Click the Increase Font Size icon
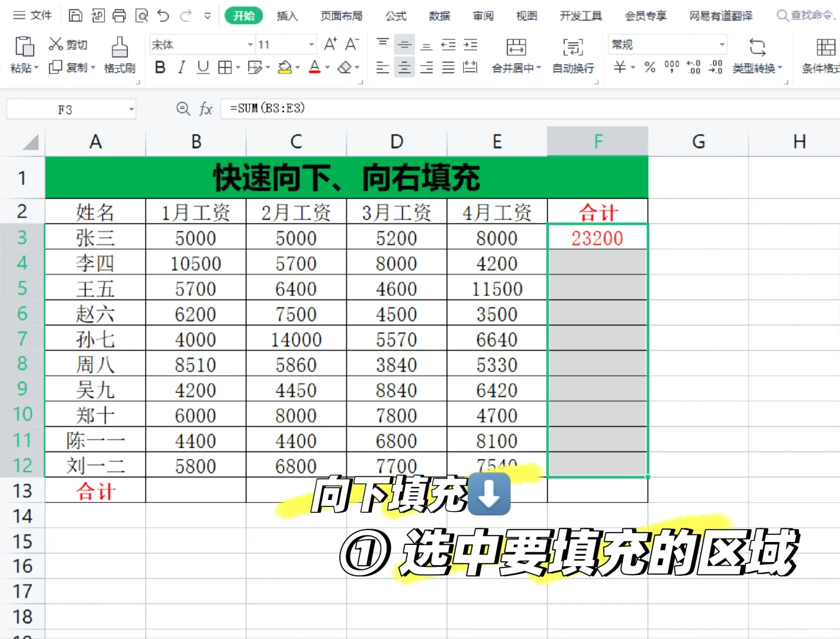This screenshot has height=639, width=840. pos(330,44)
